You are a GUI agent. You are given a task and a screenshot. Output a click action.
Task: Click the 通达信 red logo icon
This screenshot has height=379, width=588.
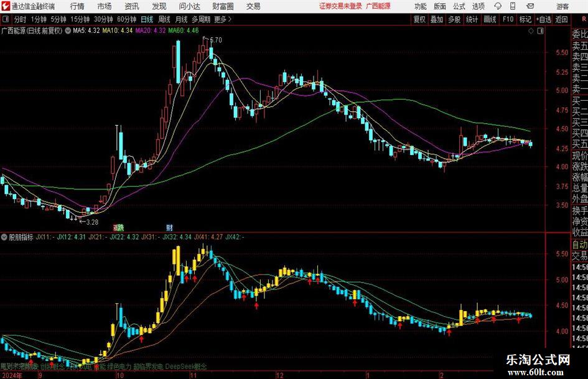click(6, 6)
